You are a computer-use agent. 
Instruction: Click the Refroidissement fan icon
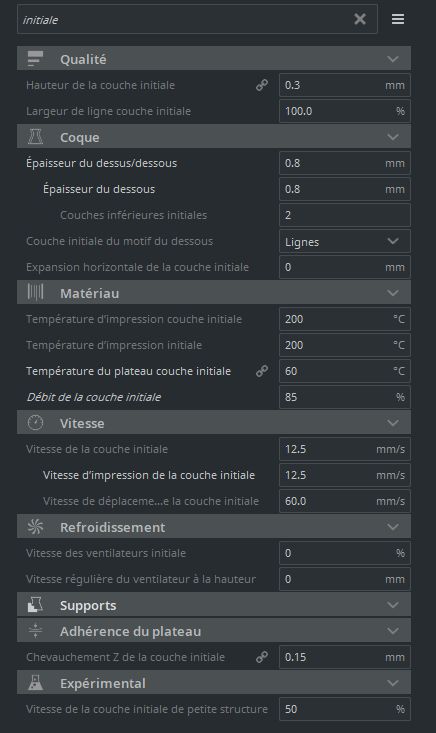point(36,527)
